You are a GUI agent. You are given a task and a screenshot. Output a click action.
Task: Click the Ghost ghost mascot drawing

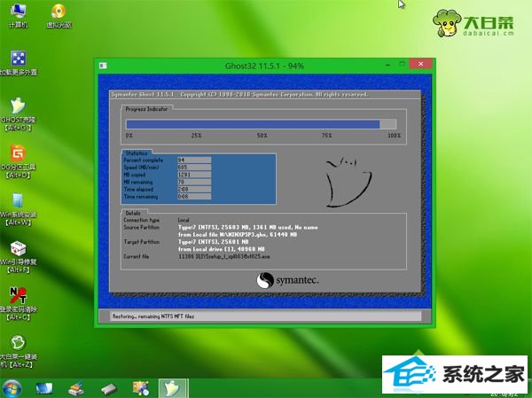pyautogui.click(x=348, y=182)
